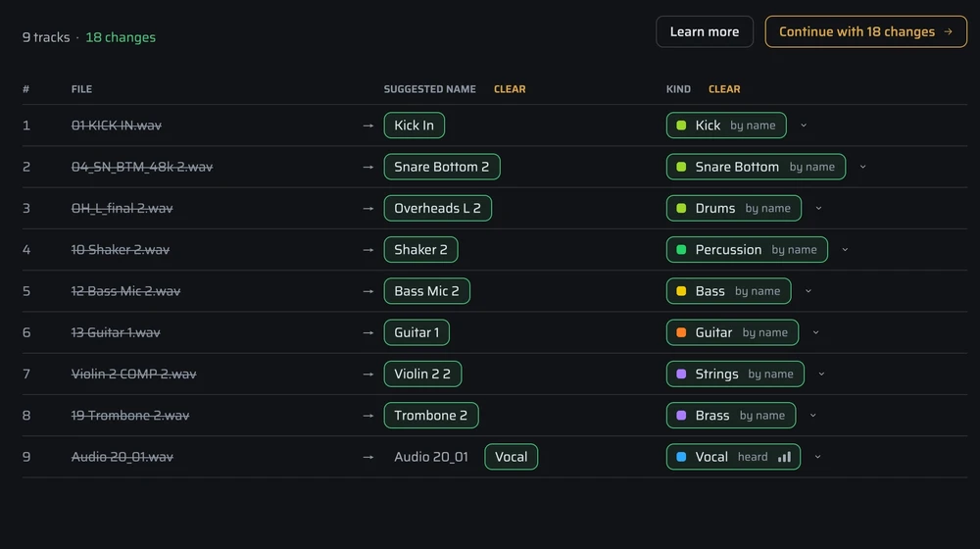Viewport: 980px width, 549px height.
Task: Click the Audio 20_01 suggested name text
Action: click(430, 457)
